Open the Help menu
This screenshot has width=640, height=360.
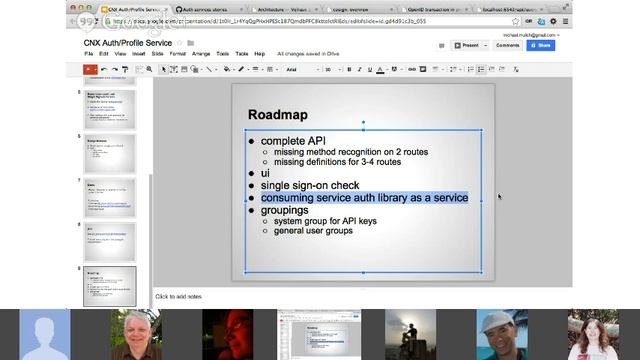[x=260, y=54]
